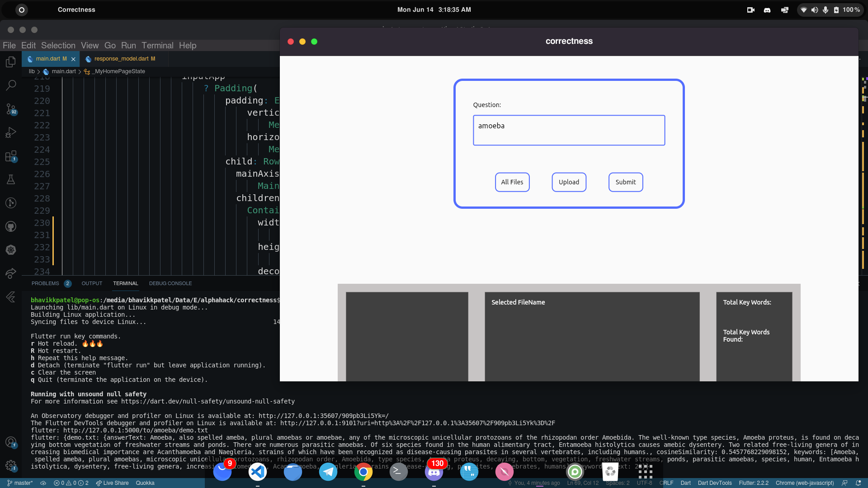Switch to the DEBUG CONSOLE panel tab

click(170, 283)
